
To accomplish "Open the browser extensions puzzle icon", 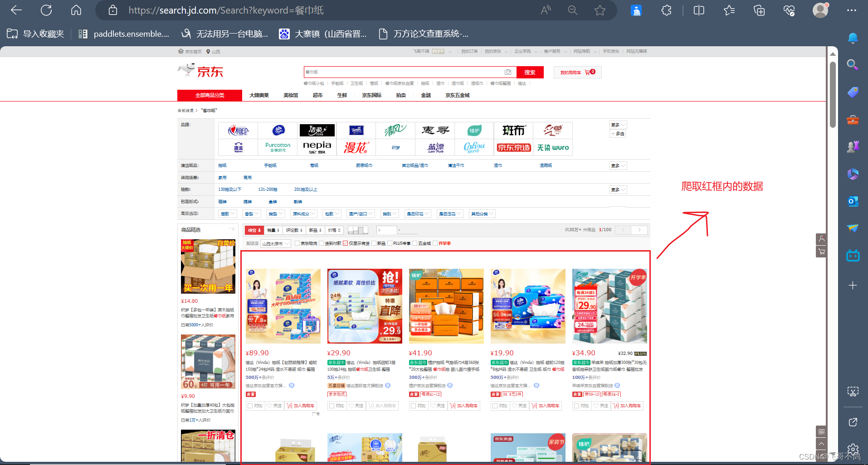I will (666, 10).
